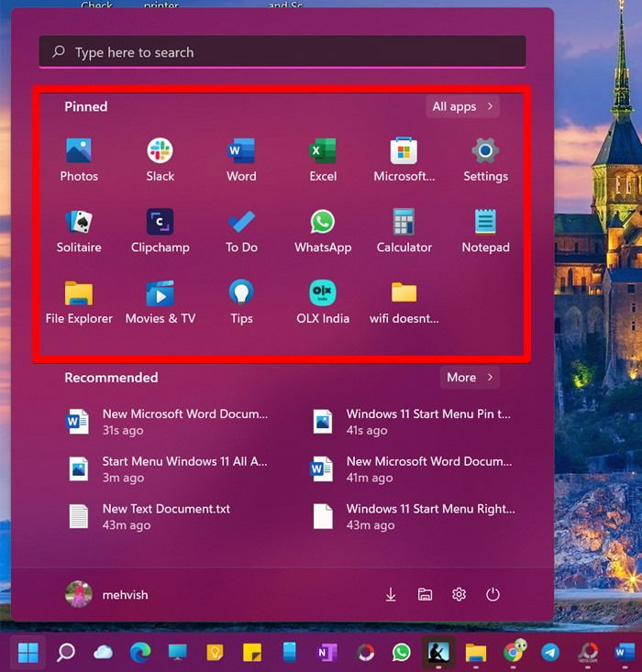Open the Microsoft Store pinned app
This screenshot has height=672, width=642.
(x=404, y=160)
